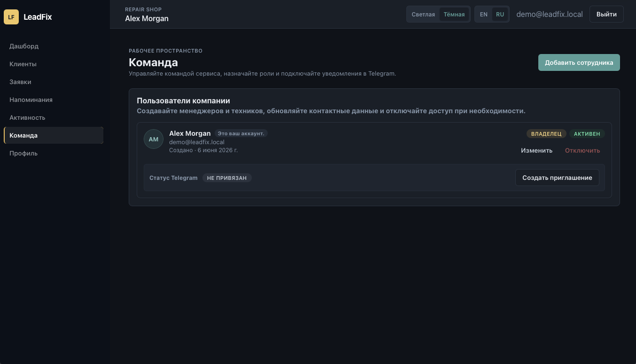
Task: Select Команда sidebar item
Action: tap(54, 135)
